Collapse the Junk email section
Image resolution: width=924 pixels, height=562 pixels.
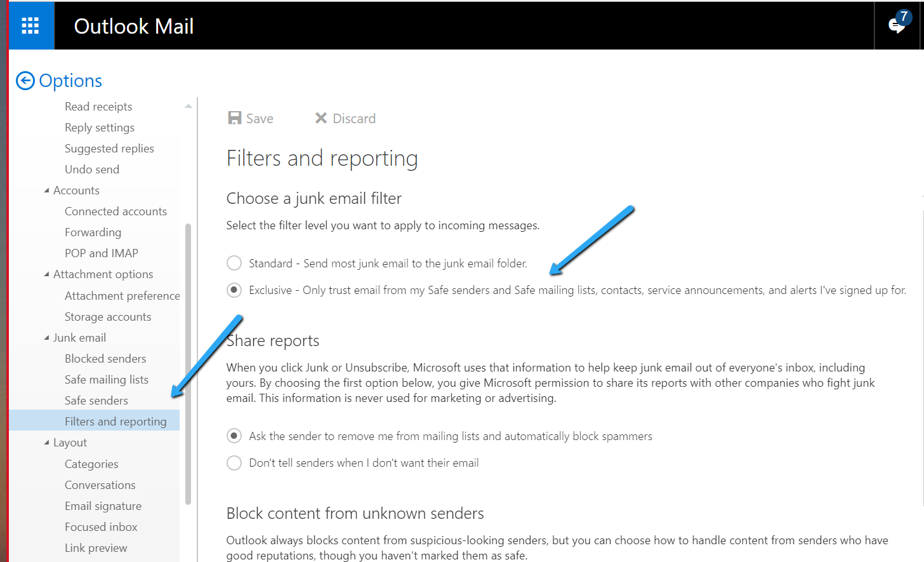pos(47,338)
